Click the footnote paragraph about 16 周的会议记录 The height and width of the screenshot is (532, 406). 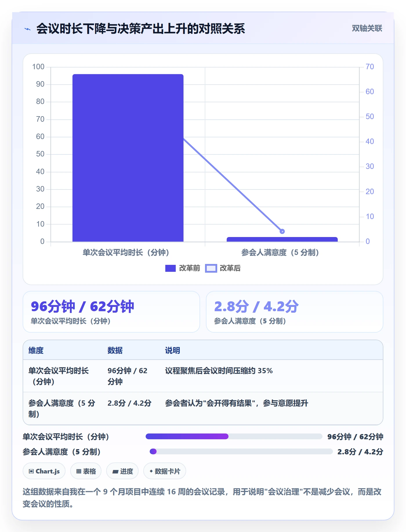202,498
